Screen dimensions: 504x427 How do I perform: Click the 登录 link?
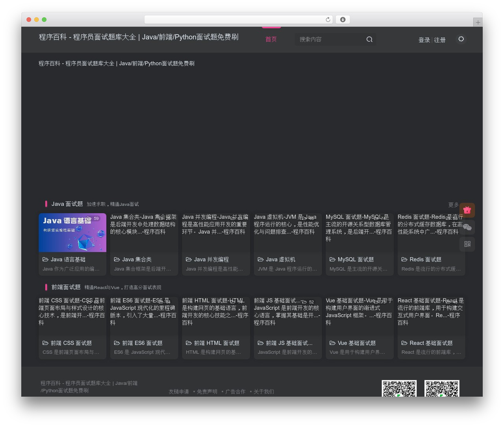424,40
